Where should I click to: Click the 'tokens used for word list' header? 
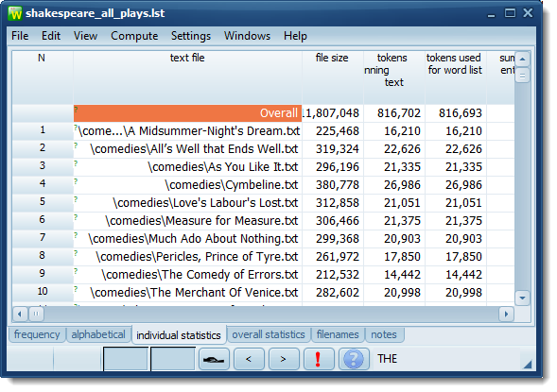coord(455,77)
